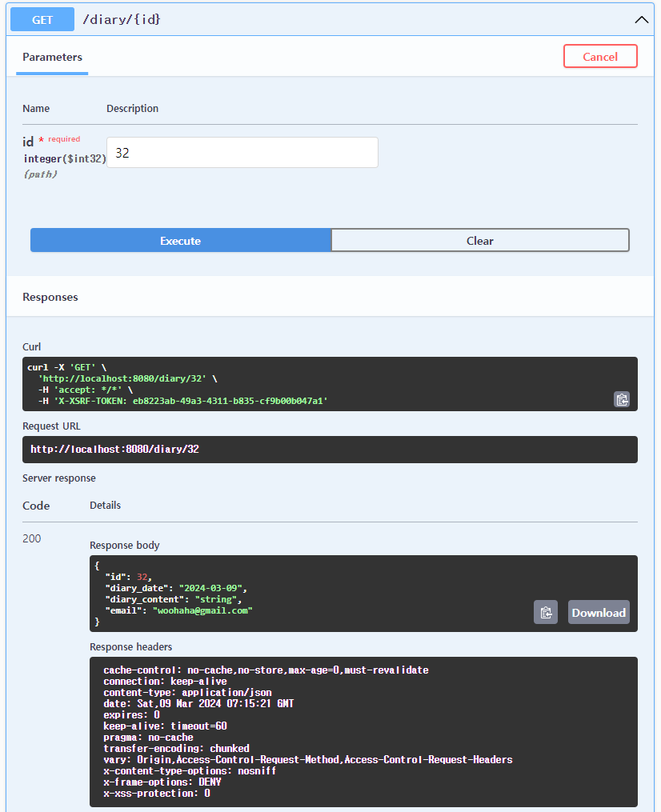This screenshot has width=661, height=812.
Task: Copy the curl command to clipboard
Action: [622, 399]
